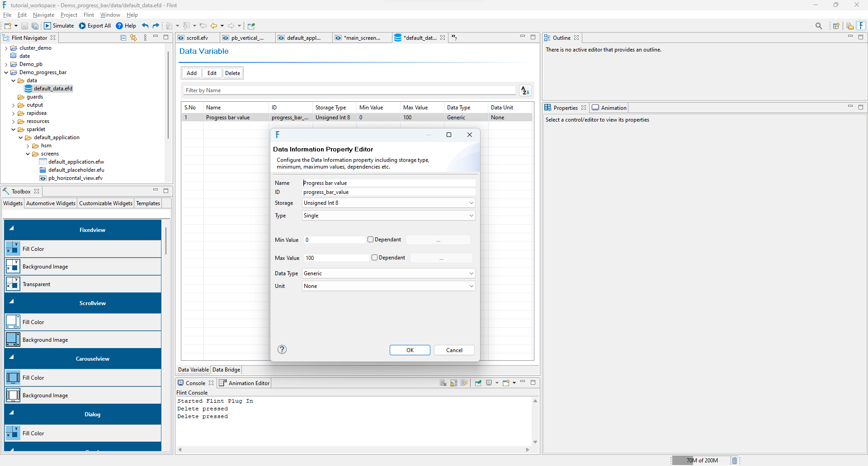The image size is (868, 466).
Task: Switch to the Data Bridge tab
Action: click(226, 370)
